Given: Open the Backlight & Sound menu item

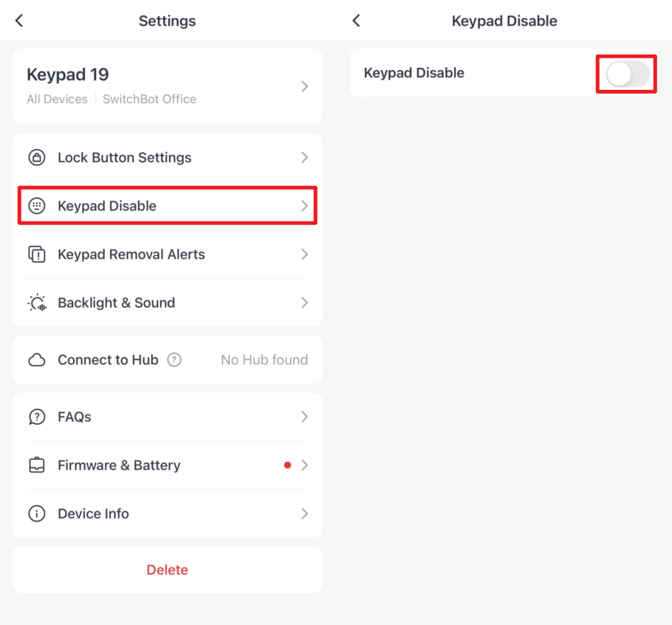Looking at the screenshot, I should 167,303.
